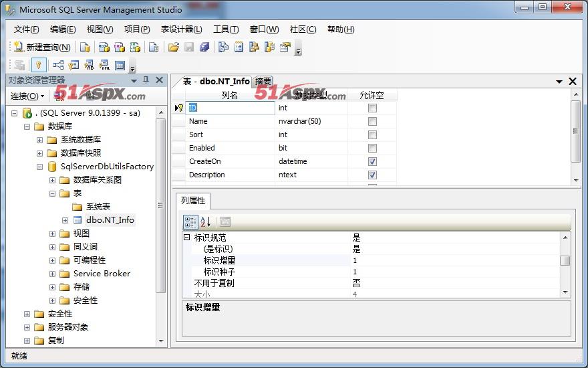Toggle Allow Nulls for ID column
The width and height of the screenshot is (588, 368).
point(372,108)
